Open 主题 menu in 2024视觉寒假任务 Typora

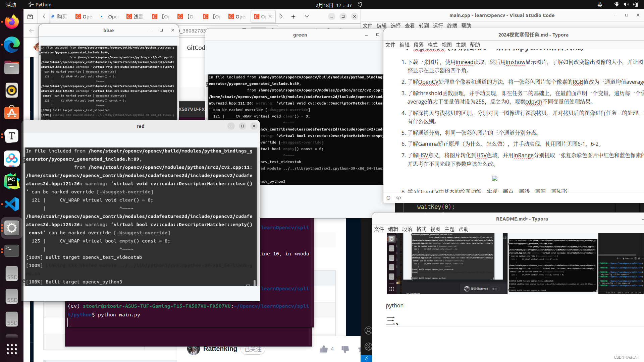461,45
